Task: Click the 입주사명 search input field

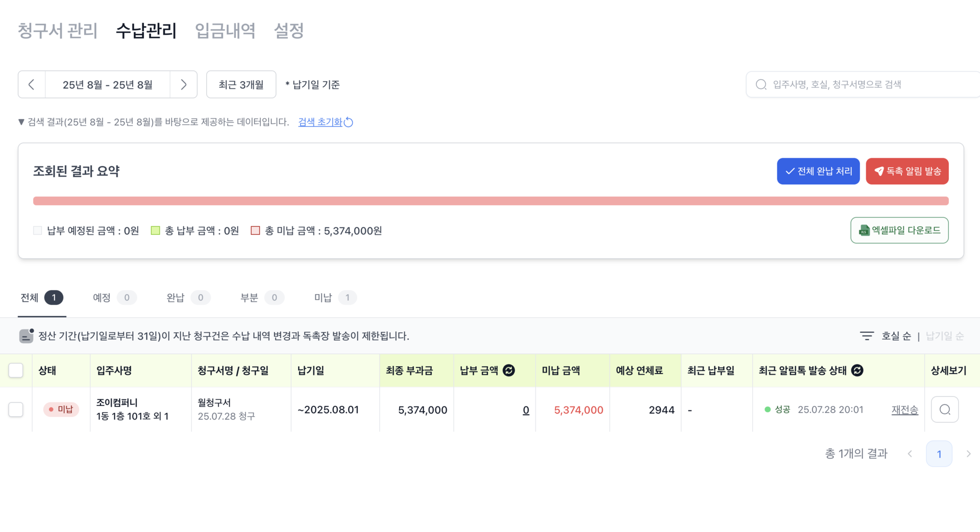Action: (868, 85)
